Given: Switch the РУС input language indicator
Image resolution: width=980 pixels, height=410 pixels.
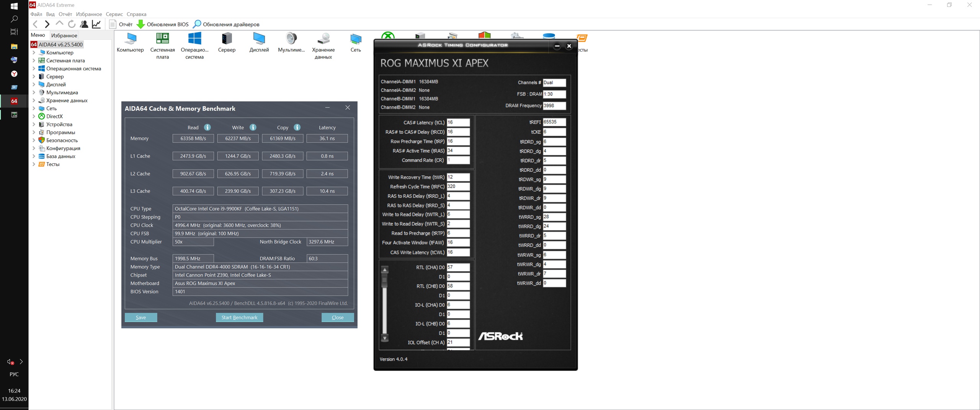Looking at the screenshot, I should pyautogui.click(x=14, y=374).
